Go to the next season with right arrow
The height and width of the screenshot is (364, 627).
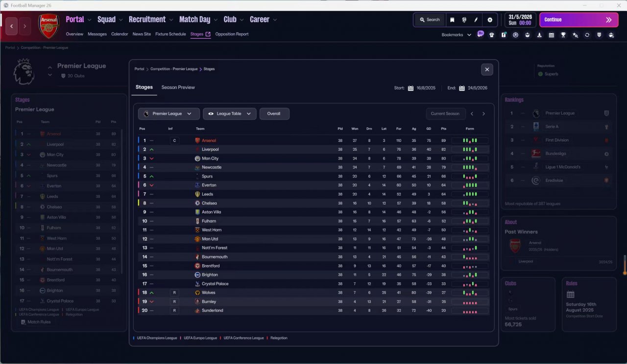tap(483, 114)
